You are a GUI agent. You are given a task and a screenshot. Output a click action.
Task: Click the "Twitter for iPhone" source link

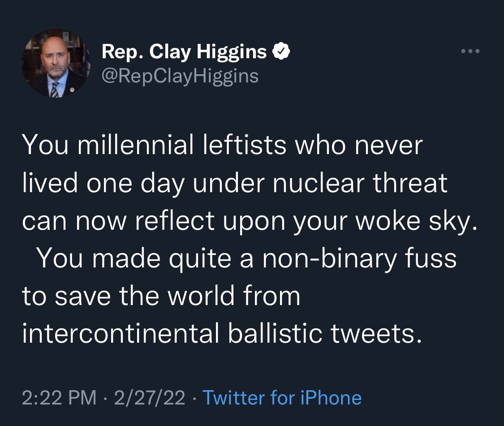[x=282, y=397]
